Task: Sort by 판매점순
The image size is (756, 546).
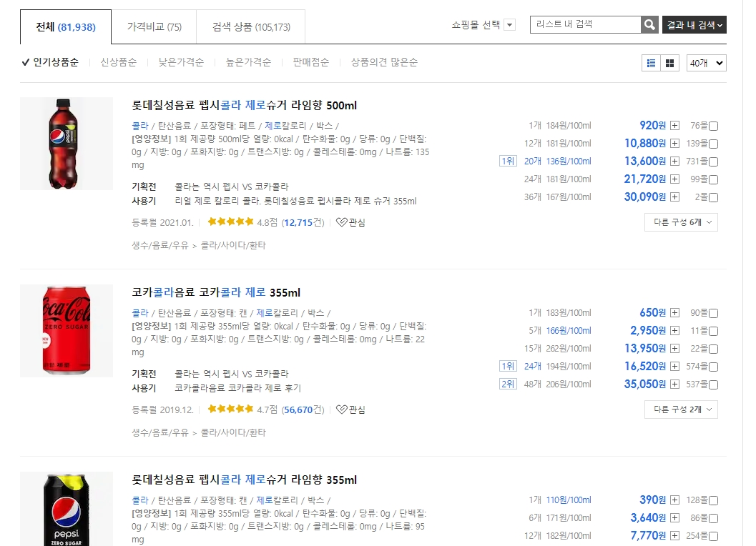Action: click(x=311, y=62)
